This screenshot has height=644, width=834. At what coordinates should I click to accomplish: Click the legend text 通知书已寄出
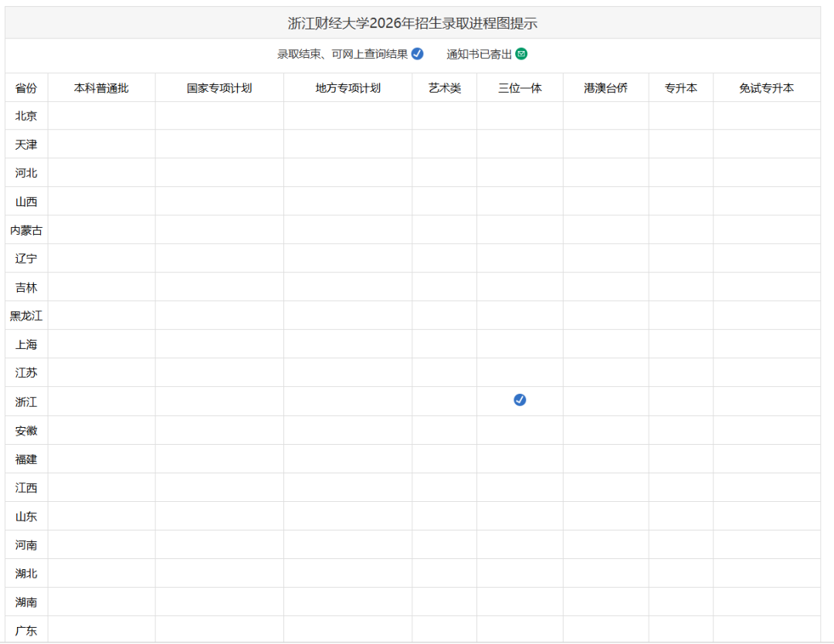479,54
